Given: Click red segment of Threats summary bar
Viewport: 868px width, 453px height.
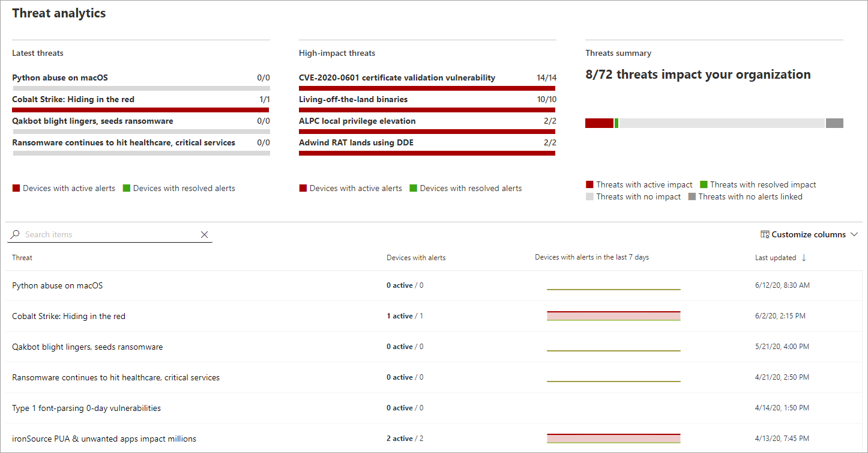Looking at the screenshot, I should coord(599,123).
